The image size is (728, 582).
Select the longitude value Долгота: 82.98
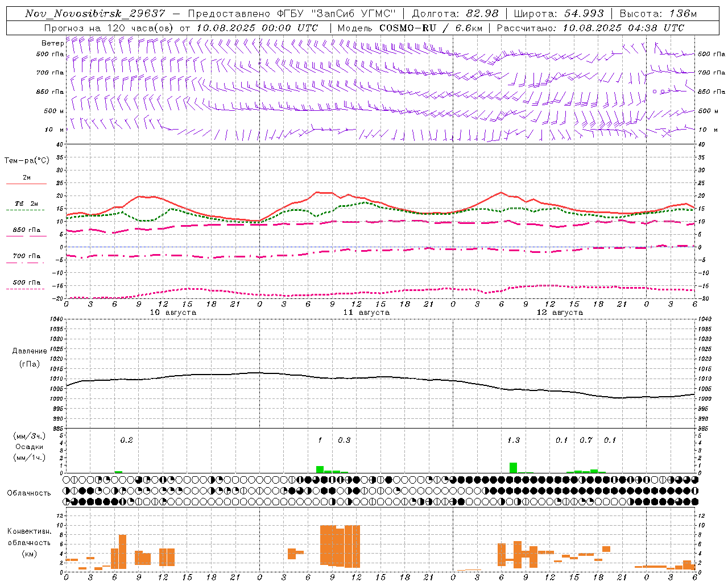click(x=455, y=14)
